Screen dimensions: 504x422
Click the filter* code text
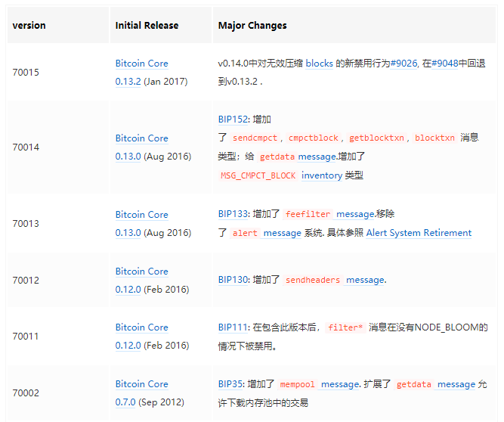(345, 327)
